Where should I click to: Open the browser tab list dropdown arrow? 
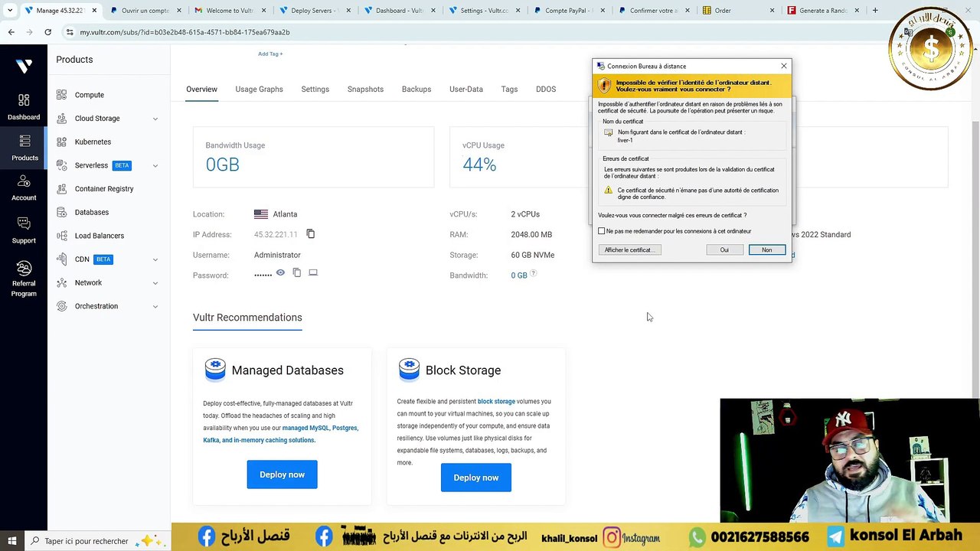pyautogui.click(x=10, y=11)
